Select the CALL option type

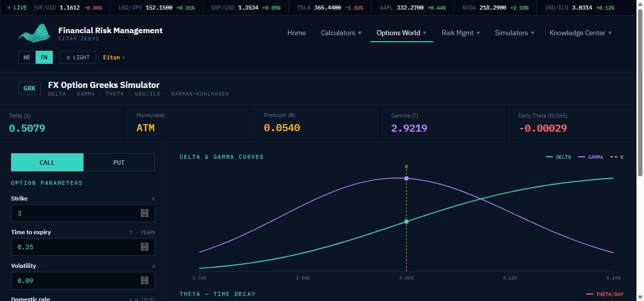[x=47, y=162]
